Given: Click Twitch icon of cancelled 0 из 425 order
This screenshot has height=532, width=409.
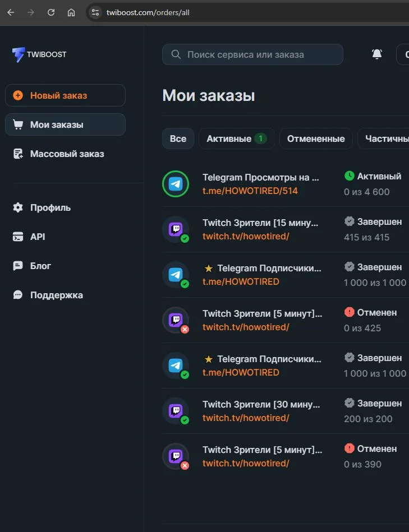Looking at the screenshot, I should 176,320.
